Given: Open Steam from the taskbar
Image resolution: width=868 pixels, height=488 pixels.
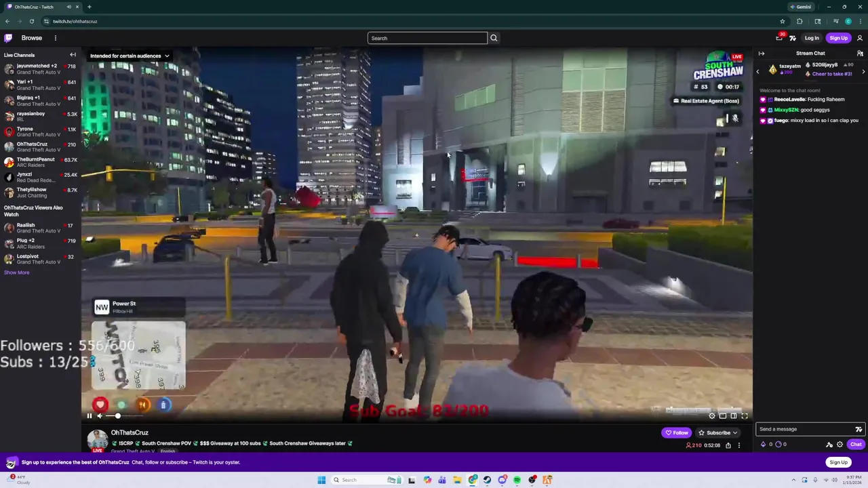Looking at the screenshot, I should tap(487, 480).
